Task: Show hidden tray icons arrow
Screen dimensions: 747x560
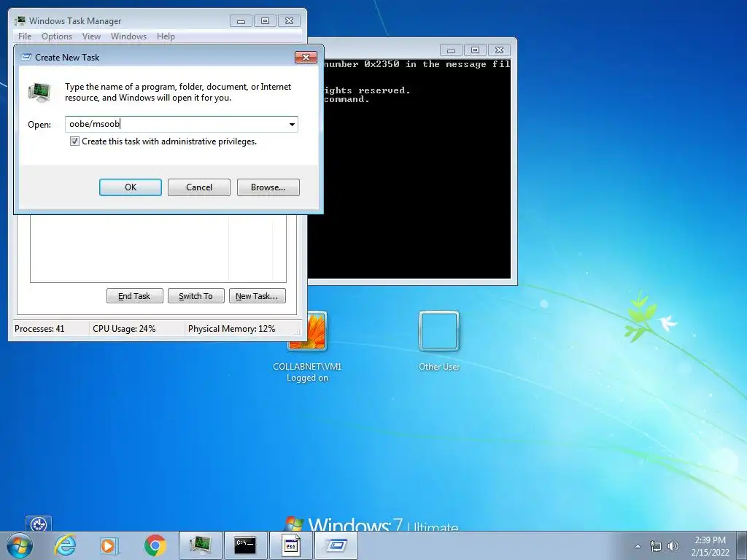Action: pos(638,546)
